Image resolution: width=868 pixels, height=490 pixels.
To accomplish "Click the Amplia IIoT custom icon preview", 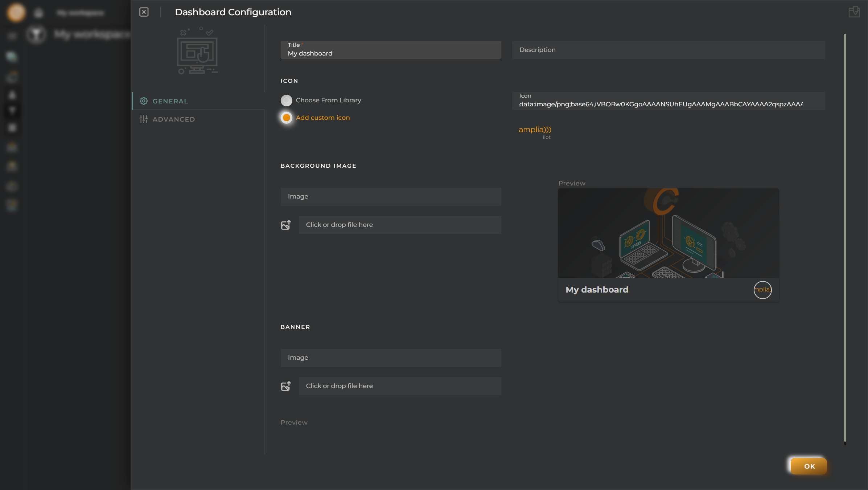I will [x=535, y=132].
